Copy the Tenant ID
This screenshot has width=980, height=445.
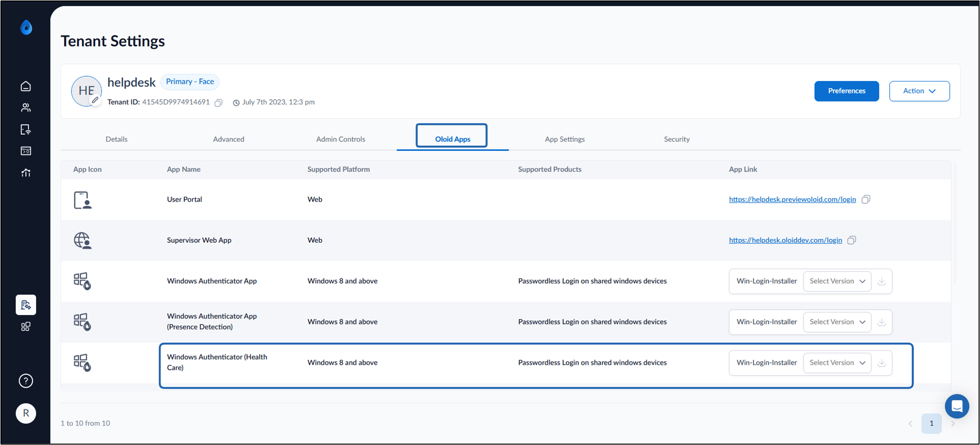point(219,103)
